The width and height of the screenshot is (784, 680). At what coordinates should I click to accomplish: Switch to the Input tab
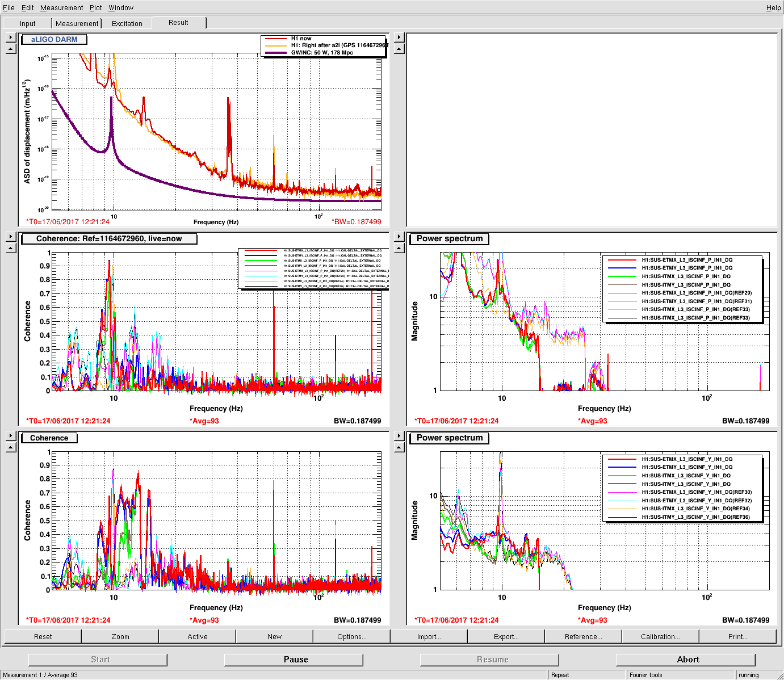pos(27,23)
